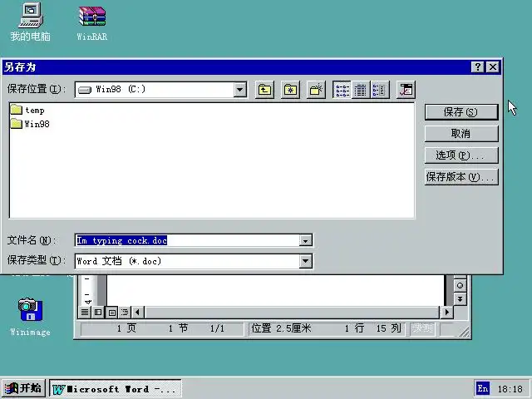Create a new folder
Viewport: 532px width, 399px height.
pos(316,90)
